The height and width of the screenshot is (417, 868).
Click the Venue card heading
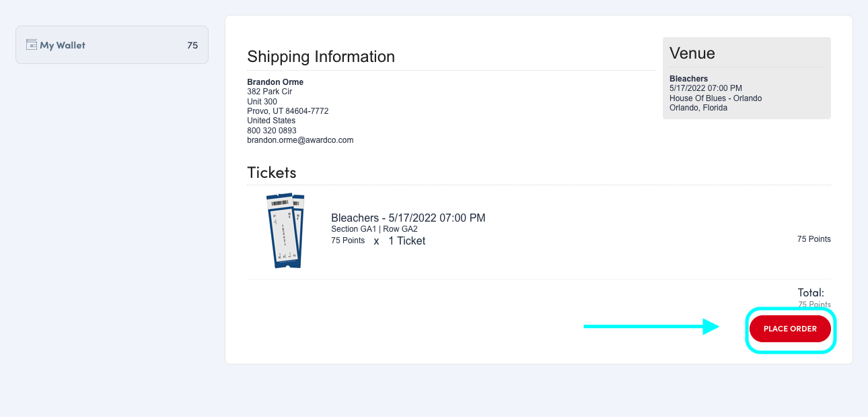tap(692, 53)
